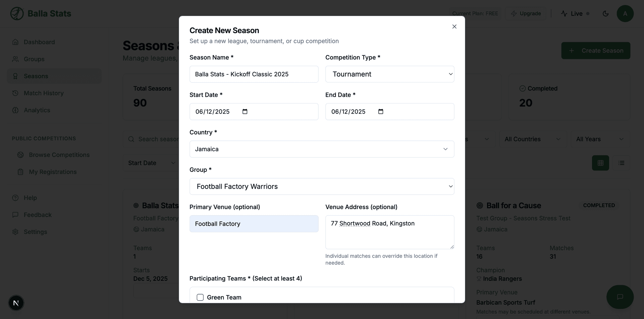
Task: Open the All Years filter dropdown
Action: (x=600, y=139)
